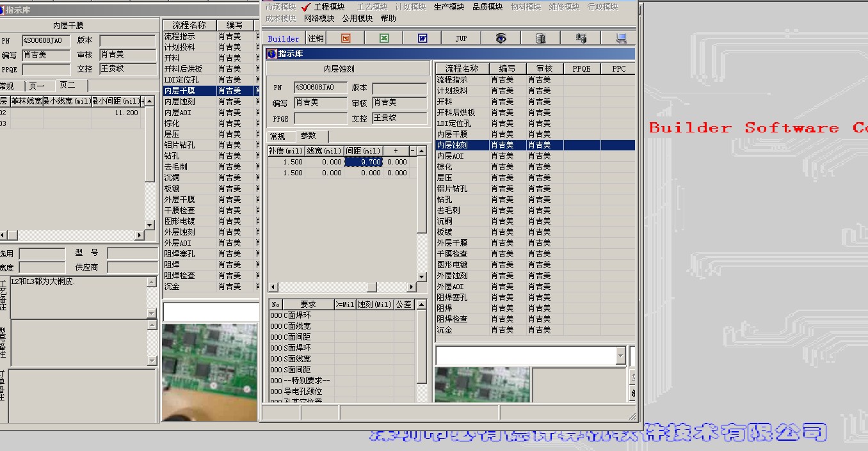Click the 补偿(mil) column header
Image resolution: width=868 pixels, height=451 pixels.
pos(285,151)
